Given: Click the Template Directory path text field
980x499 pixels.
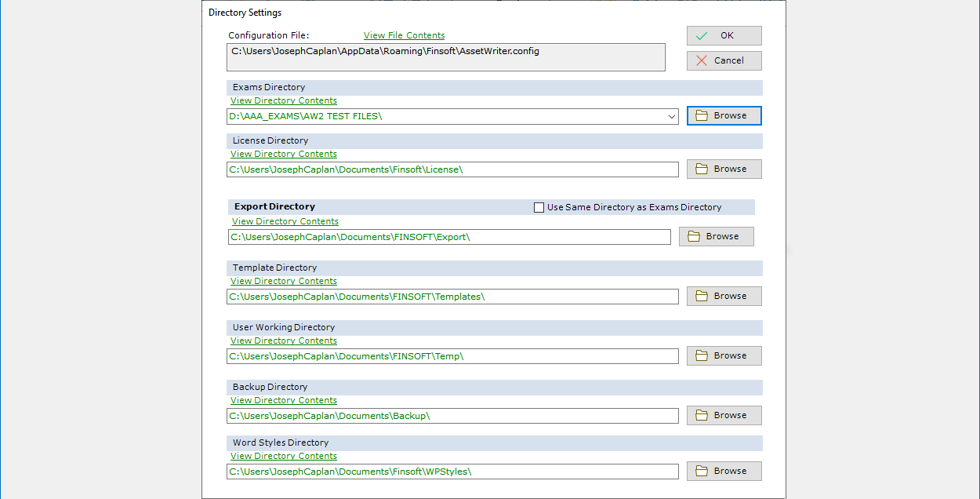Looking at the screenshot, I should point(452,297).
